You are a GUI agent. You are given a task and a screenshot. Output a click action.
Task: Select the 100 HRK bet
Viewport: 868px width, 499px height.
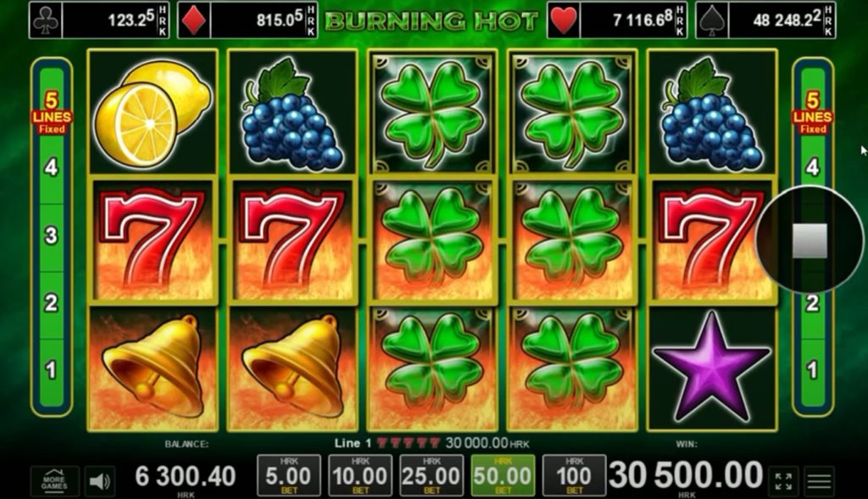tap(574, 475)
